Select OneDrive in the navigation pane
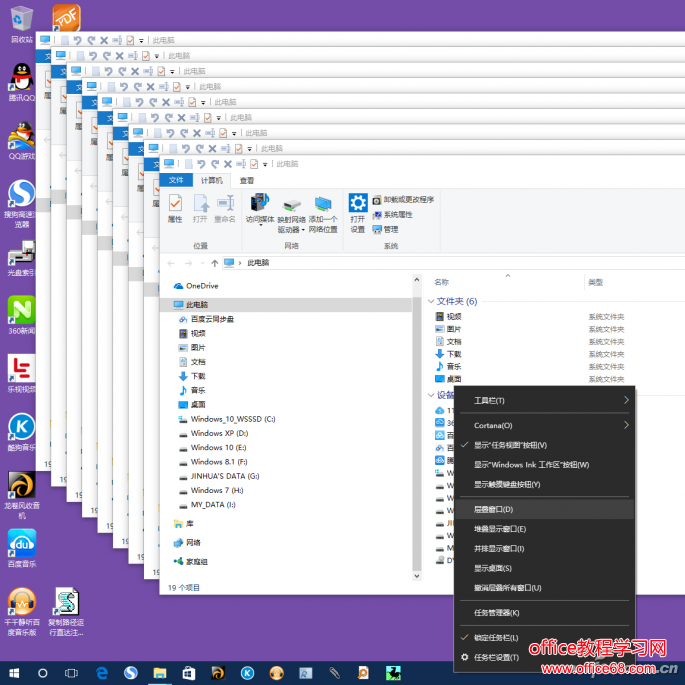The width and height of the screenshot is (685, 685). point(203,285)
